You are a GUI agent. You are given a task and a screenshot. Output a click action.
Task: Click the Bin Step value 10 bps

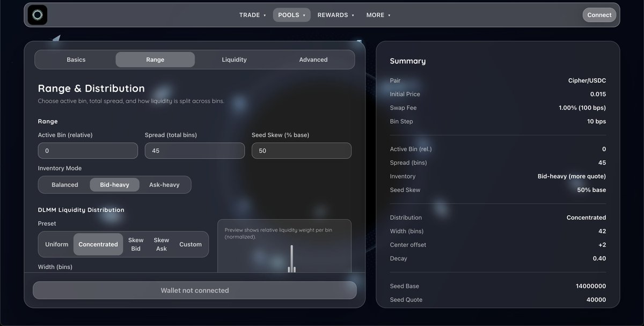pyautogui.click(x=596, y=121)
